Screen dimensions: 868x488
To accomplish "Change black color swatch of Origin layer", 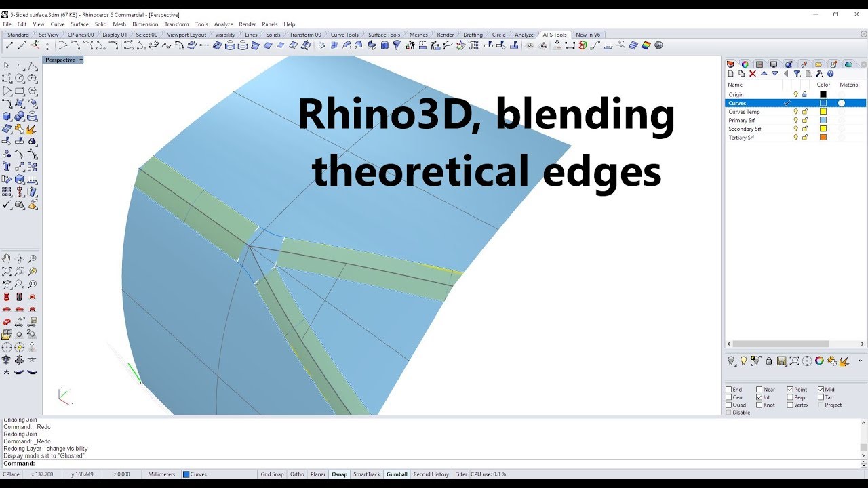I will [x=823, y=94].
